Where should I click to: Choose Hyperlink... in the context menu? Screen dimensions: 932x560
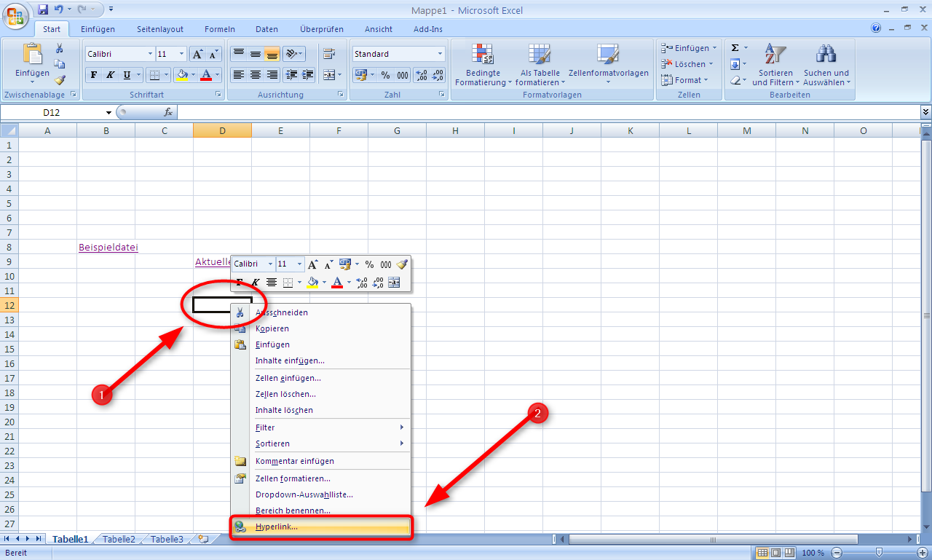321,527
